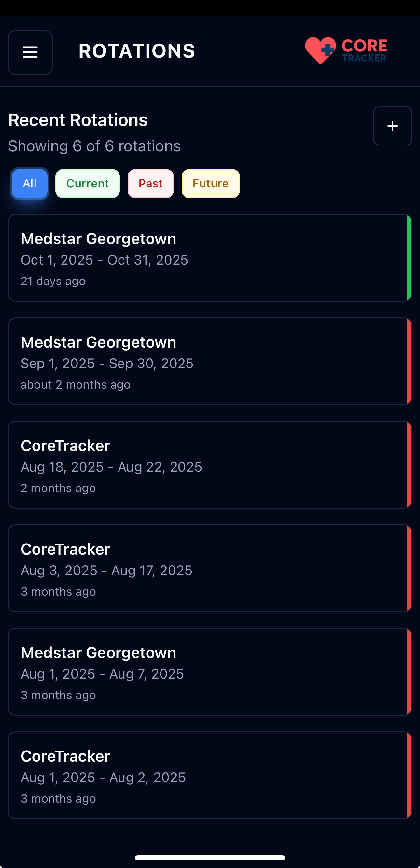Click red status bar on September rotation
The image size is (420, 868).
click(409, 361)
